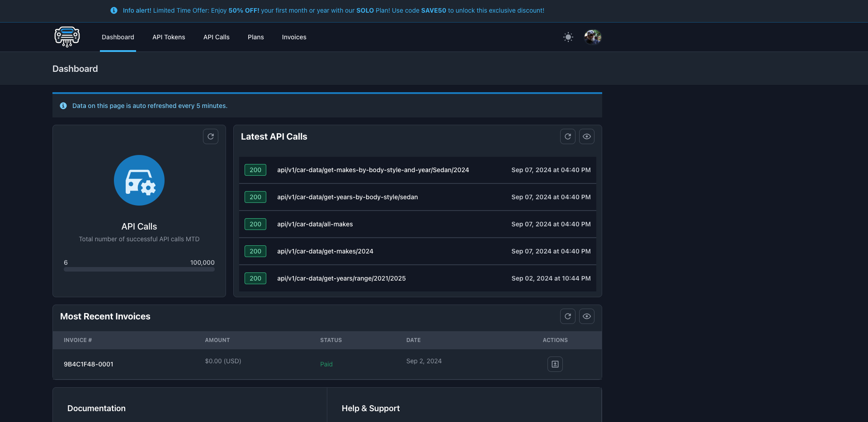Refresh the API Calls usage card

pos(211,136)
